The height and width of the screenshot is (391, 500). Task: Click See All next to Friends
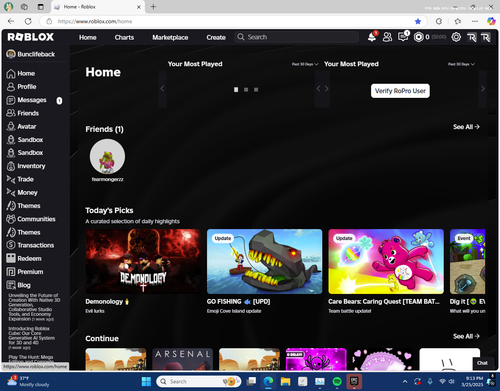[466, 127]
